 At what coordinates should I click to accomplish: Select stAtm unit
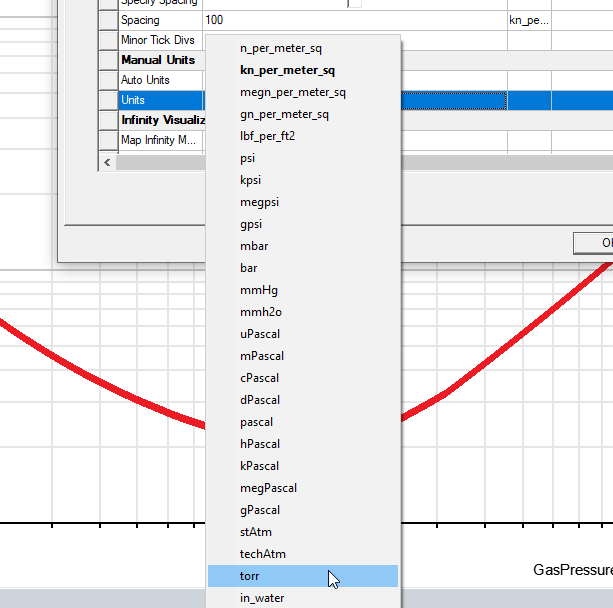click(303, 532)
